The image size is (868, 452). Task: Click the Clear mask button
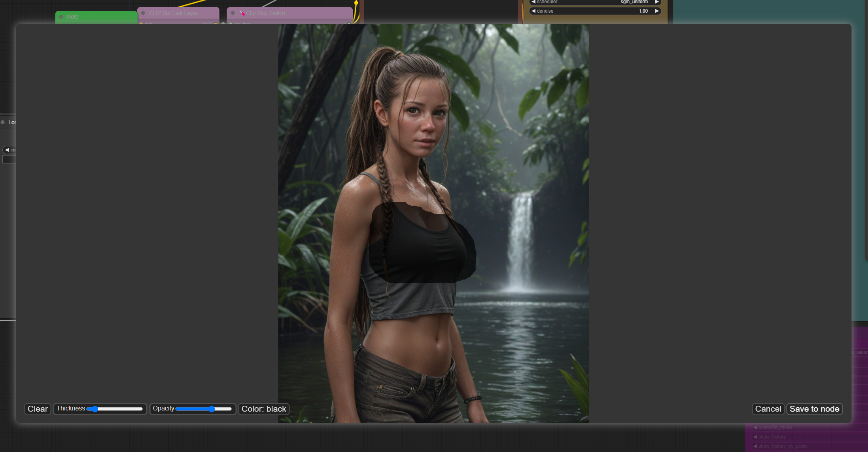(38, 409)
